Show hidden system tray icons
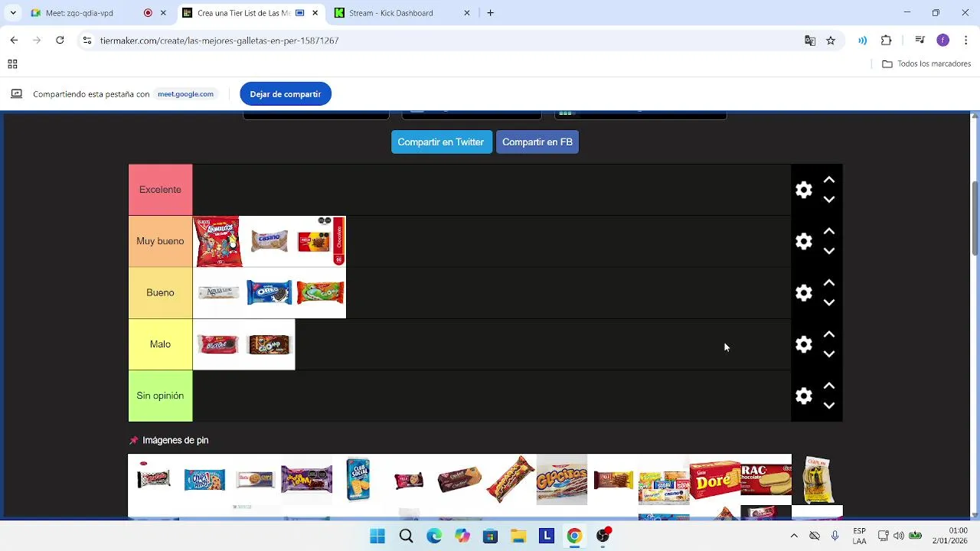The image size is (980, 551). pos(794,536)
